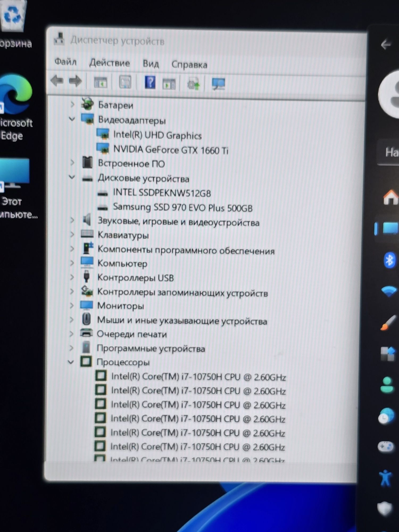This screenshot has height=532, width=399.
Task: Click the Мониторы screen icon
Action: point(86,305)
